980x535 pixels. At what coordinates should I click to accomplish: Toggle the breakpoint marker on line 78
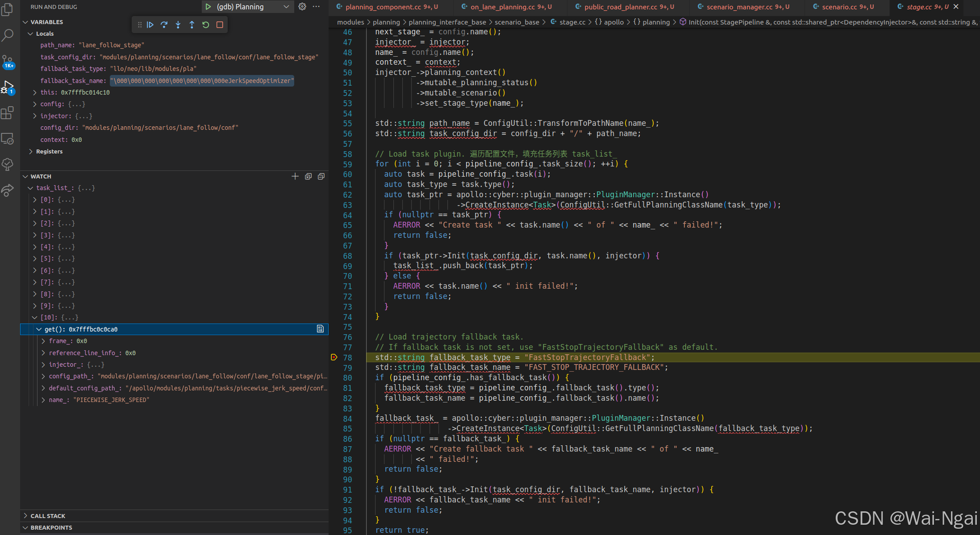point(334,357)
